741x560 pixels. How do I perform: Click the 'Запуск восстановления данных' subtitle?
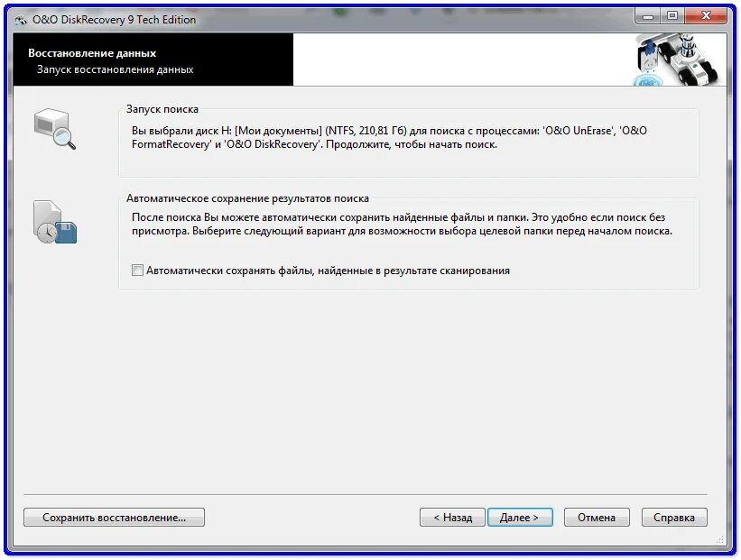(116, 69)
